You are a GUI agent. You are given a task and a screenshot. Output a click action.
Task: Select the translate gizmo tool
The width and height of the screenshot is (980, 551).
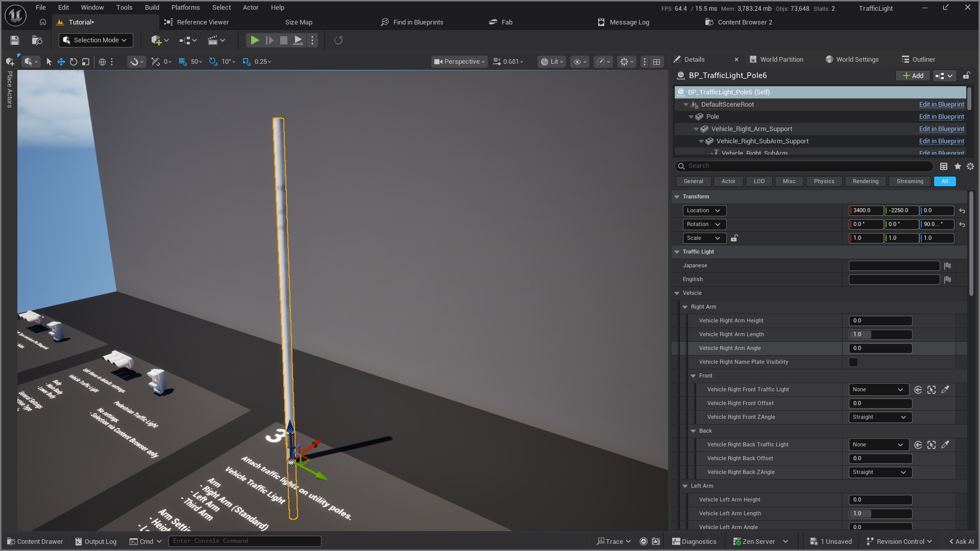(61, 62)
